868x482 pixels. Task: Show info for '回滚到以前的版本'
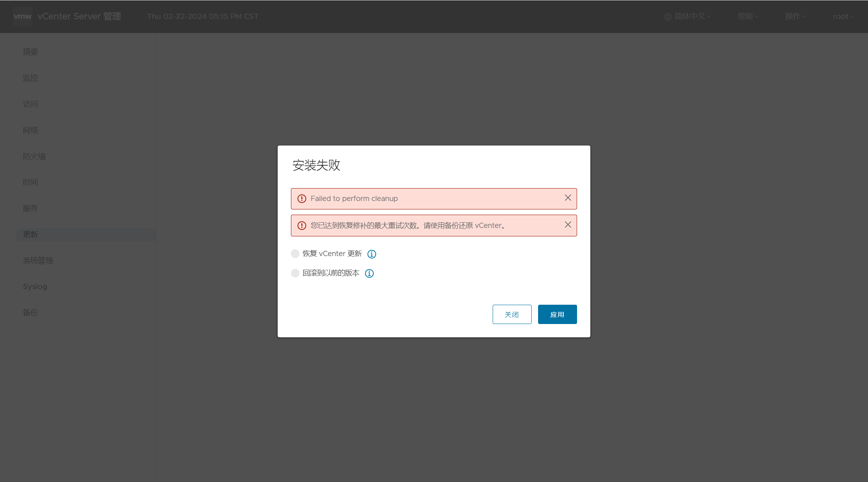click(x=369, y=273)
